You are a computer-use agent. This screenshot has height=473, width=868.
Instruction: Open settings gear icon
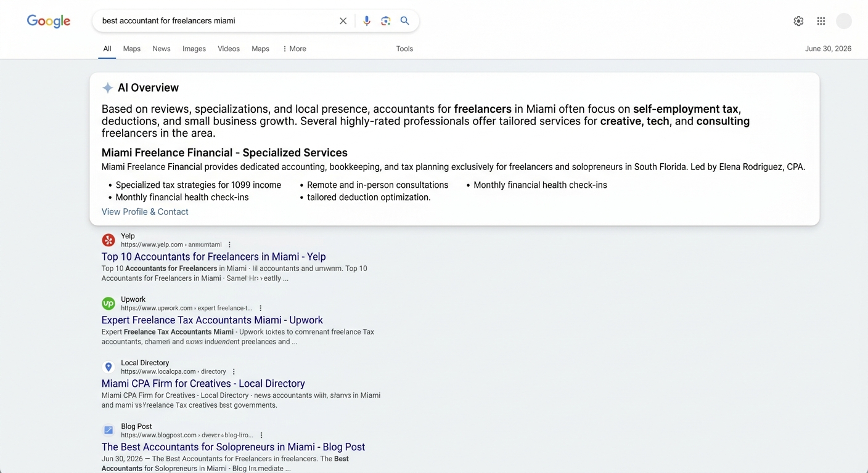pos(798,21)
